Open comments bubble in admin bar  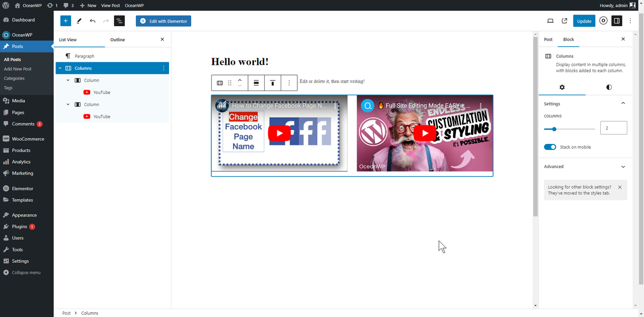tap(68, 5)
